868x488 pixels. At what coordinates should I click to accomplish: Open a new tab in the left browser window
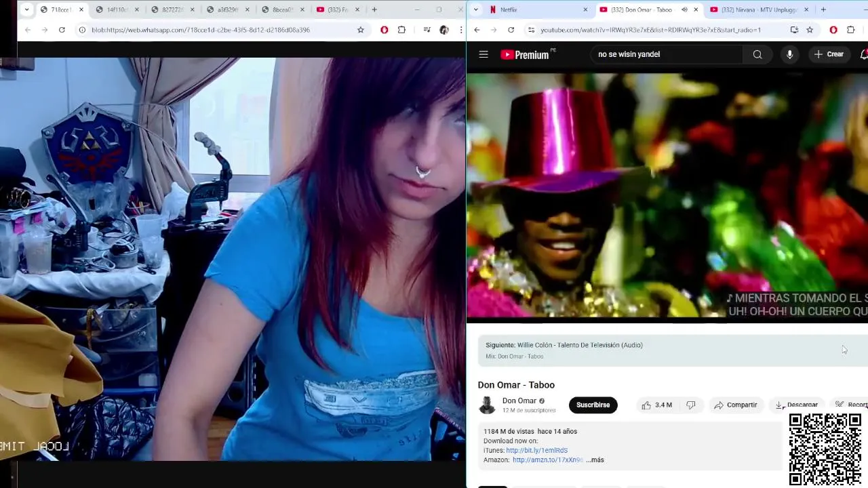click(x=374, y=9)
